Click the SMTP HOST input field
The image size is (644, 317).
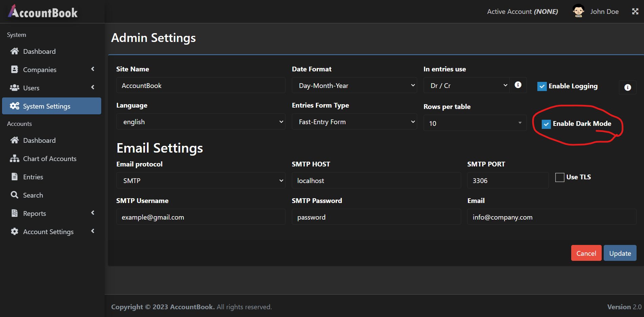click(x=376, y=181)
